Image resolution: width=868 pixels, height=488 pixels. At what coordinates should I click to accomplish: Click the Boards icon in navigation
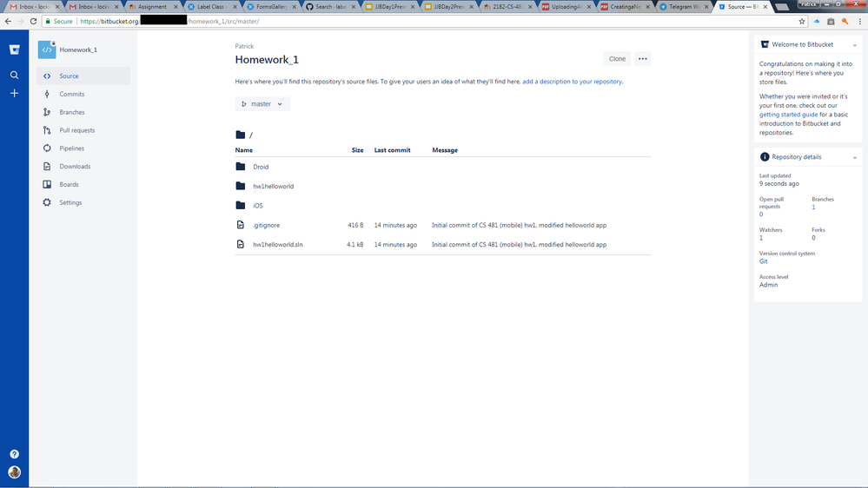tap(47, 185)
